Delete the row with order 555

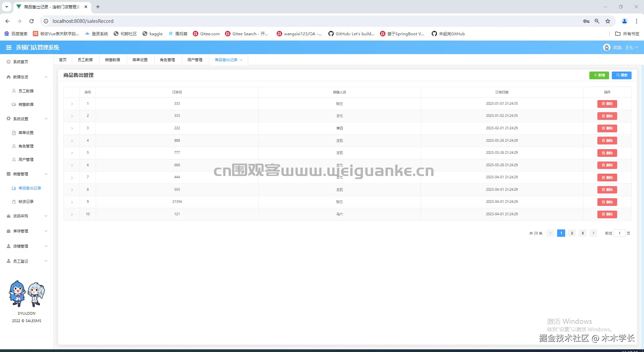607,190
